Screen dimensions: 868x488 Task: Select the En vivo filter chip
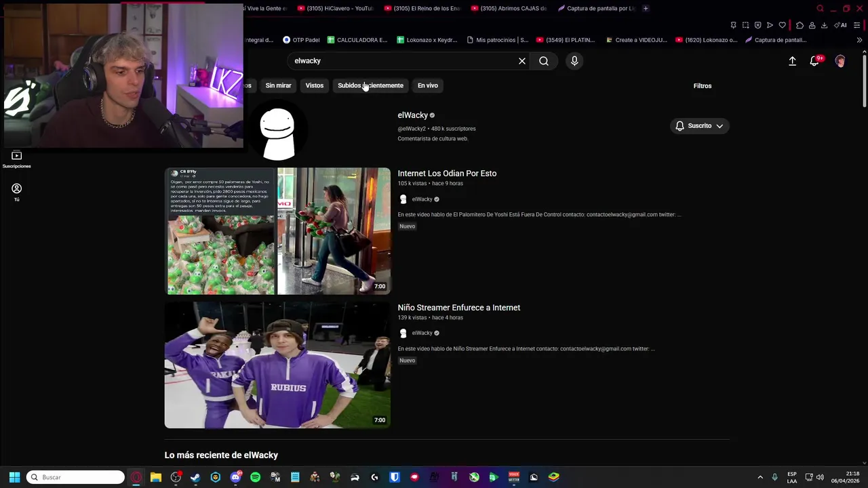(428, 85)
